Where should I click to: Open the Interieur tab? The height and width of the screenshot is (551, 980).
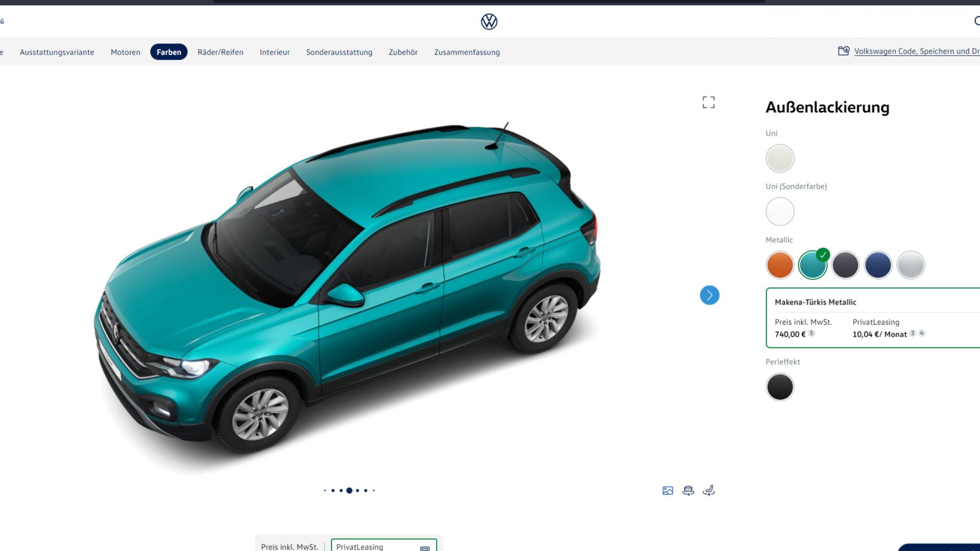[275, 52]
